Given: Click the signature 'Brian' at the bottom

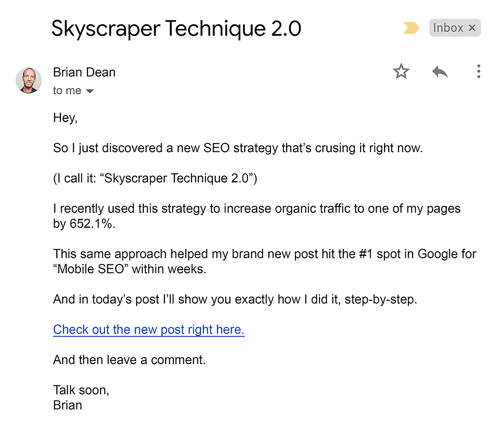Looking at the screenshot, I should click(68, 405).
